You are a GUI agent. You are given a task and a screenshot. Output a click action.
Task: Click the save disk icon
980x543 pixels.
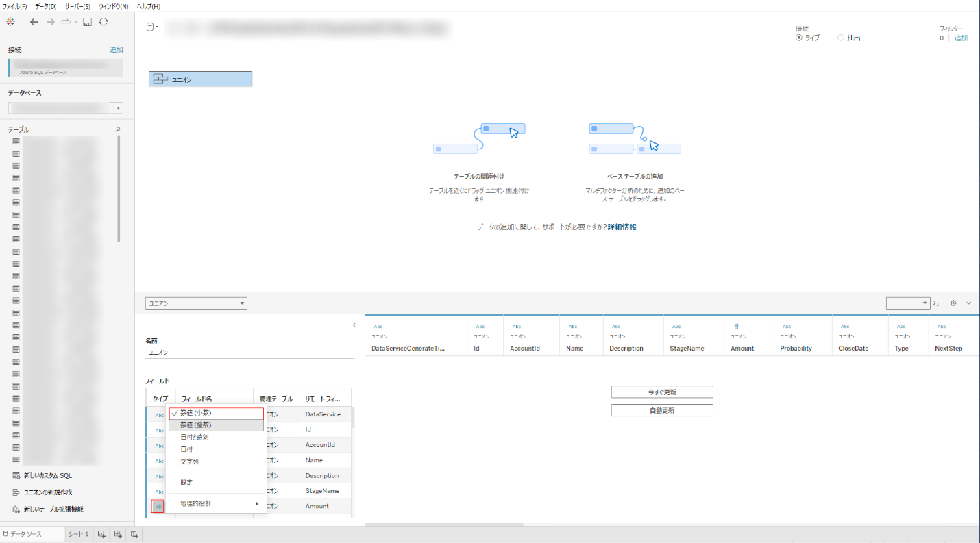87,22
